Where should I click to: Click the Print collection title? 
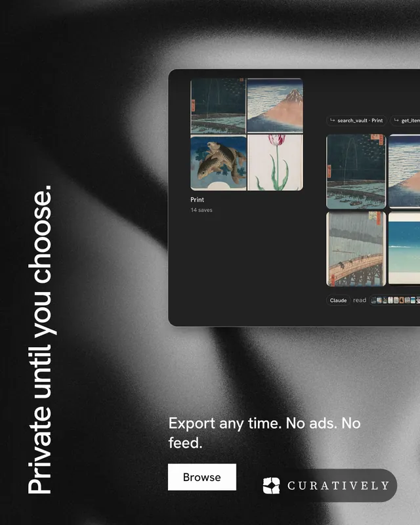(198, 199)
